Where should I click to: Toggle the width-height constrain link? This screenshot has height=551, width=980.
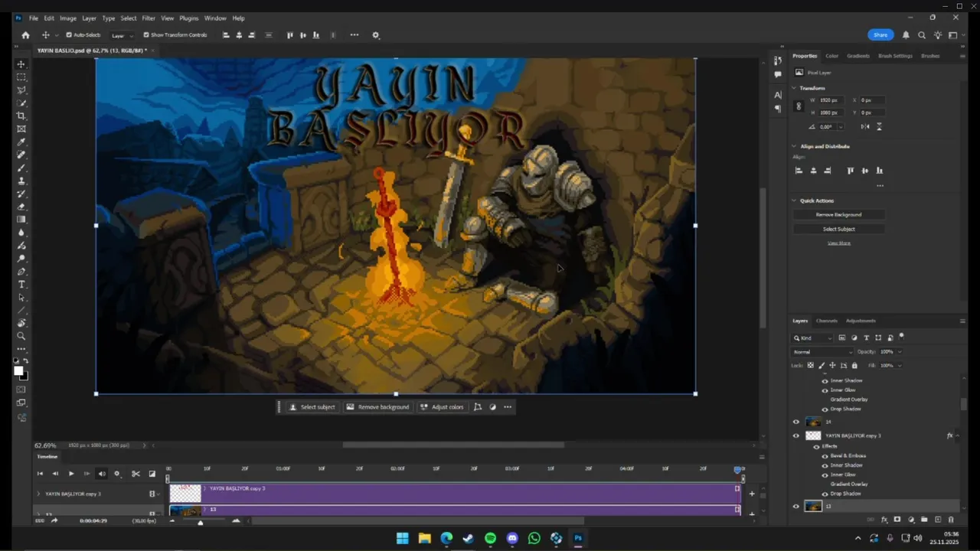pos(799,106)
